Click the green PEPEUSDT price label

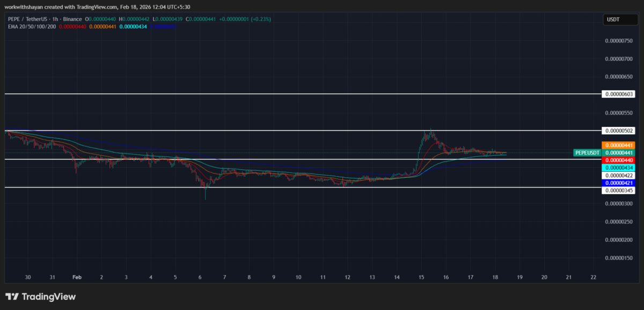[587, 153]
